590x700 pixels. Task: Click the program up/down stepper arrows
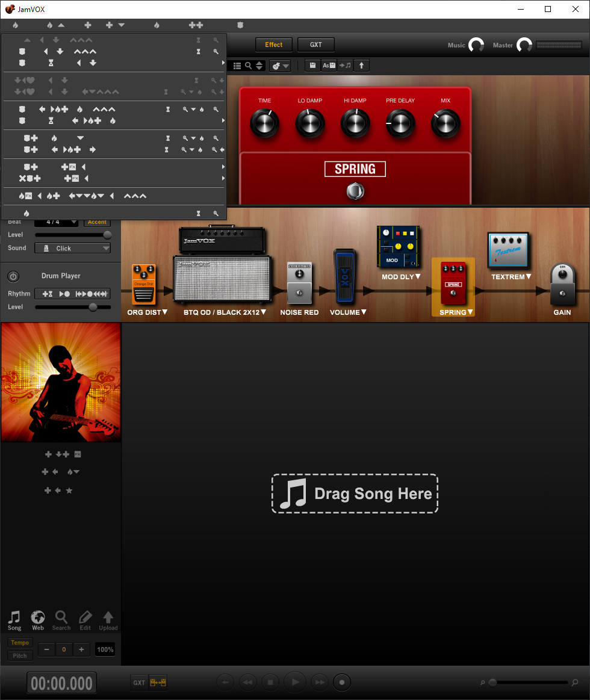tap(259, 66)
